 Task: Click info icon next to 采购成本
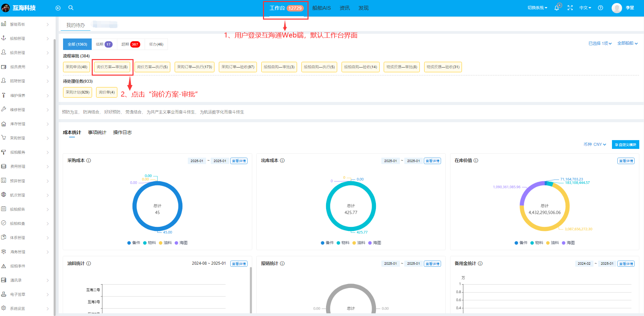pyautogui.click(x=89, y=161)
